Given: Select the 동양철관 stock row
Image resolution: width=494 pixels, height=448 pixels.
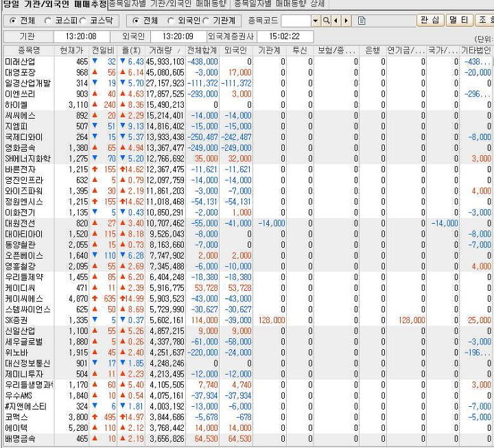Looking at the screenshot, I should point(248,245).
